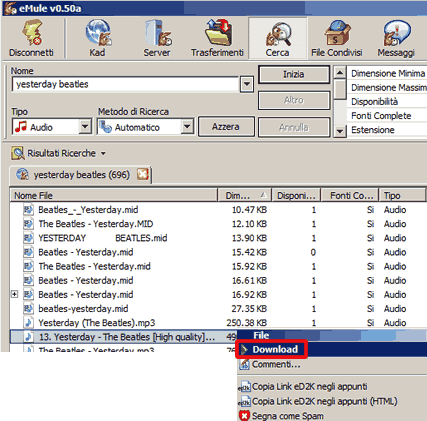This screenshot has width=427, height=421.
Task: Select Dimensione Minima filter row
Action: pos(387,73)
